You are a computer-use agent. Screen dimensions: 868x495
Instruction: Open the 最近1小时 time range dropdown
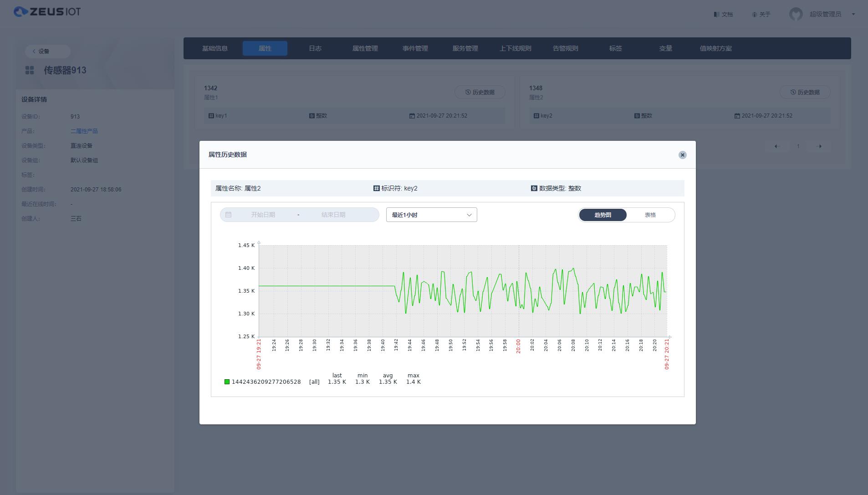432,215
